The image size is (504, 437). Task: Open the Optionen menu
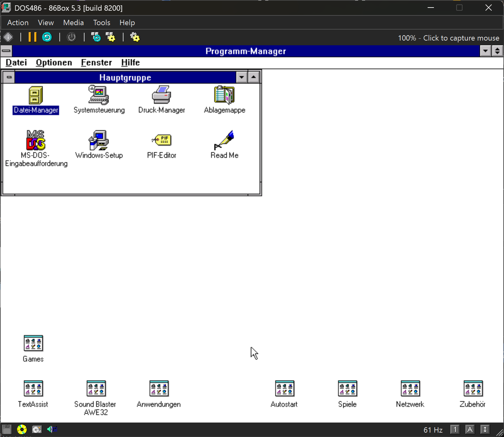pyautogui.click(x=54, y=63)
